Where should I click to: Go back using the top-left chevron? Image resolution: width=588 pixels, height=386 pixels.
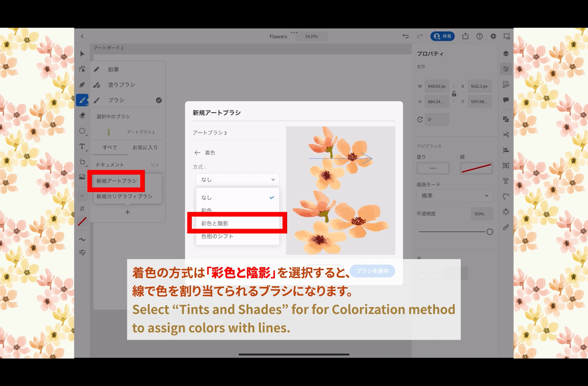tap(82, 36)
